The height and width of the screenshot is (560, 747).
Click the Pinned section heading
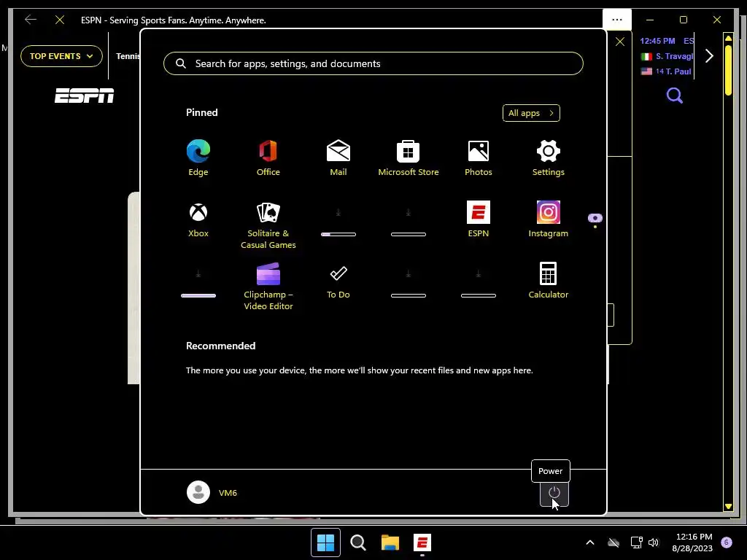pos(201,112)
